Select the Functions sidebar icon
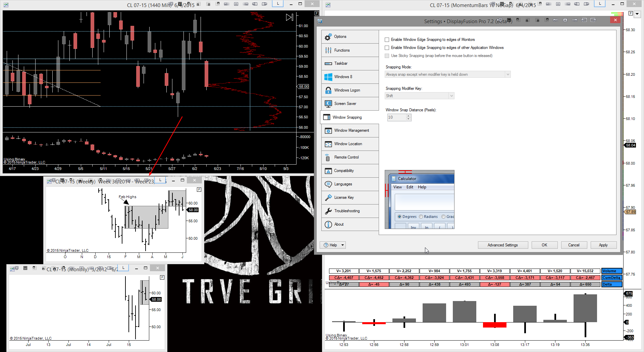Viewport: 644px width, 352px height. (328, 50)
